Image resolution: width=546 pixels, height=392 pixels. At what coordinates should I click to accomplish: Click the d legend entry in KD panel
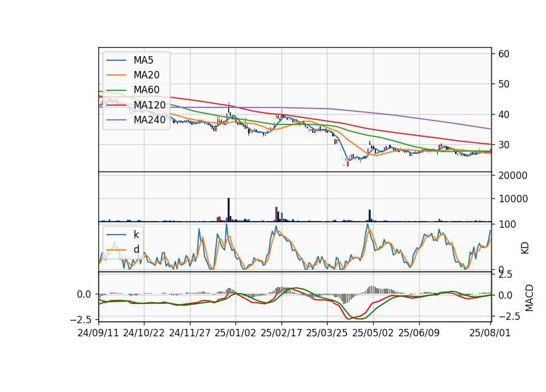(136, 249)
